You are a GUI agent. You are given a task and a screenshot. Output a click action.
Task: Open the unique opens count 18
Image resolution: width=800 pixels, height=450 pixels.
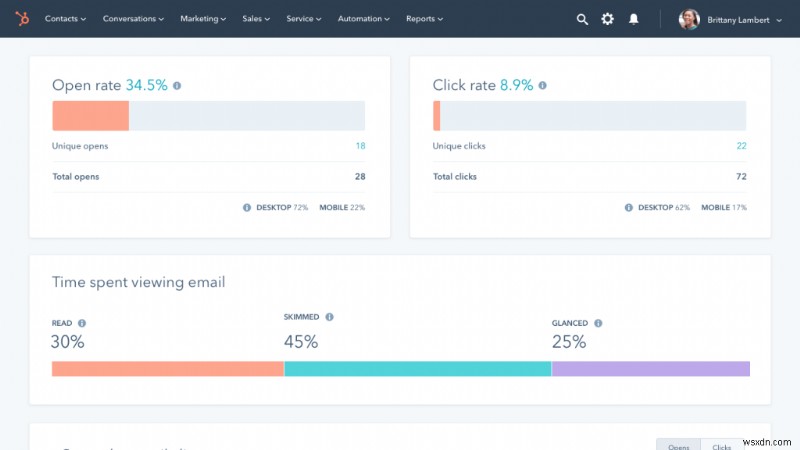click(360, 146)
